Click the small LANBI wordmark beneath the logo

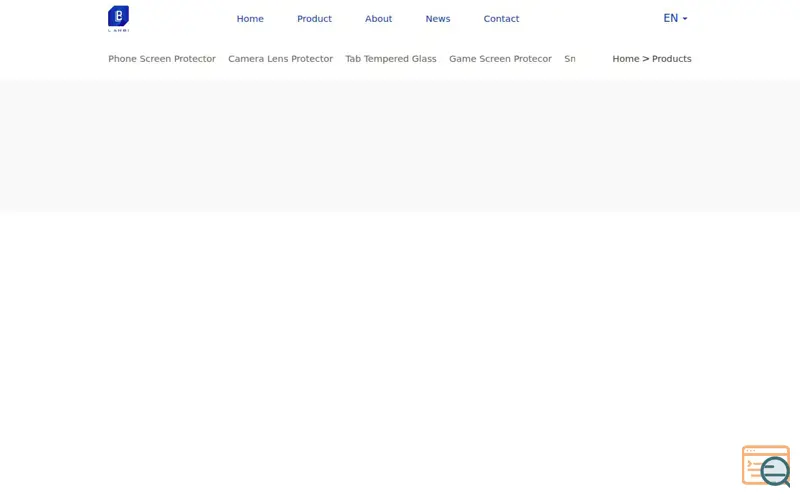click(x=118, y=31)
